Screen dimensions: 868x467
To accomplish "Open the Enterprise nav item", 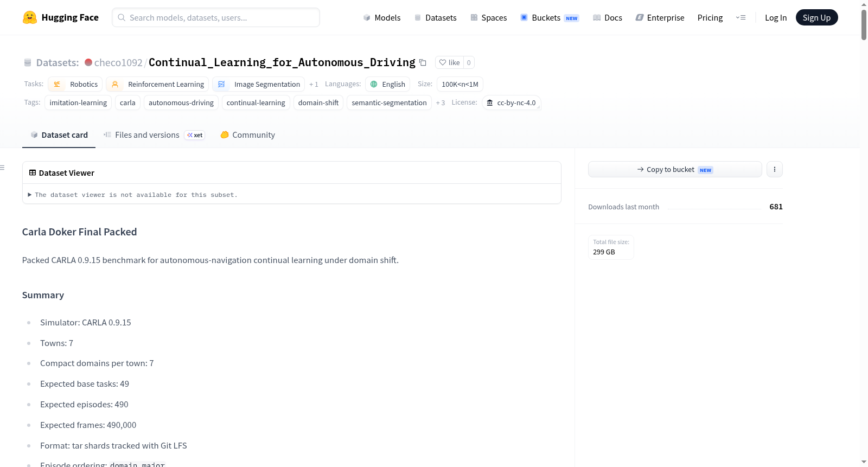I will [660, 17].
